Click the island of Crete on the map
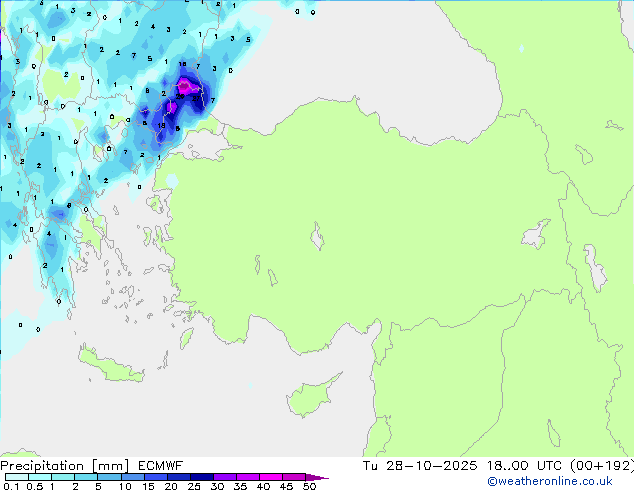 110,364
